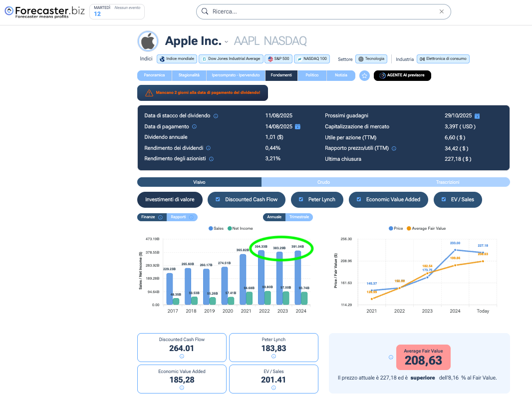Click the info icon under Economic Value Added 185,28

(182, 388)
